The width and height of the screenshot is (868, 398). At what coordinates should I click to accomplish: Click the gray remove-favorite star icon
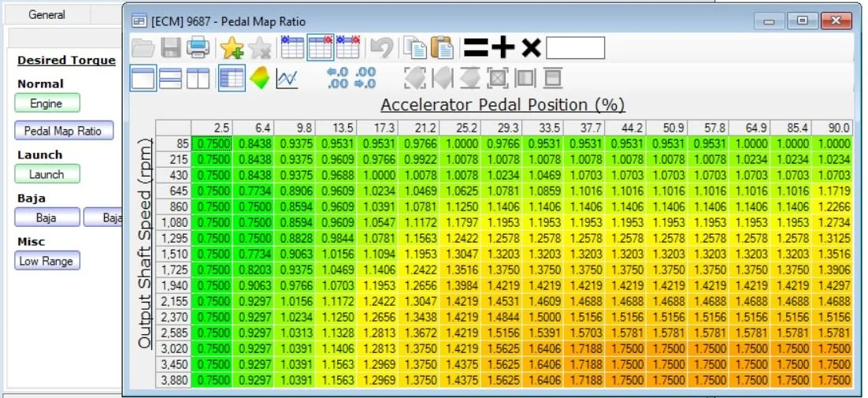(x=260, y=47)
